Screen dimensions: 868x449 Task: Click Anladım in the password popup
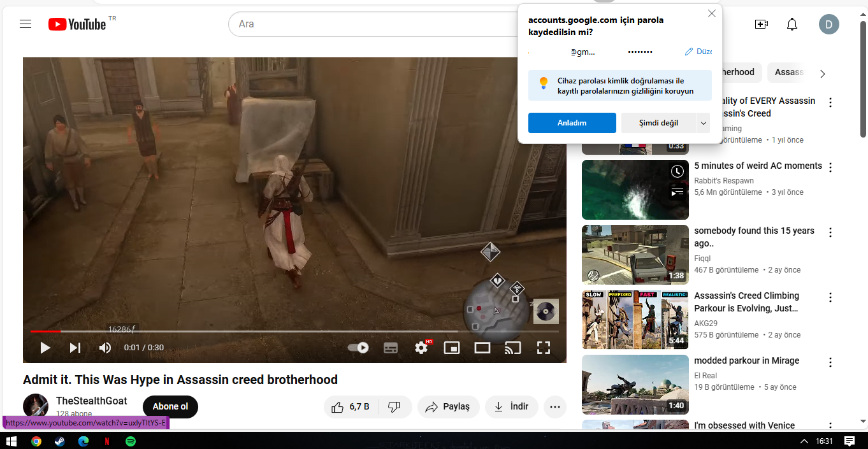pyautogui.click(x=572, y=123)
